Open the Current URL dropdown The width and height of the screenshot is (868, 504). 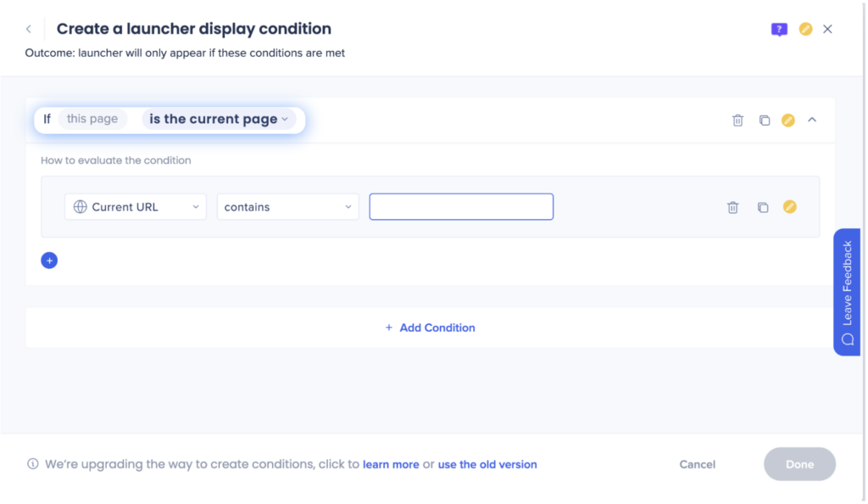pos(135,206)
